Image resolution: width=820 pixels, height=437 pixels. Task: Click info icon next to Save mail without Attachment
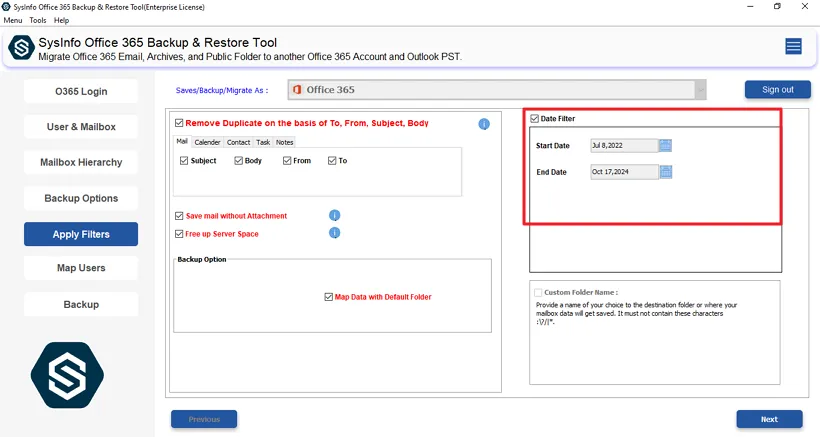[335, 215]
